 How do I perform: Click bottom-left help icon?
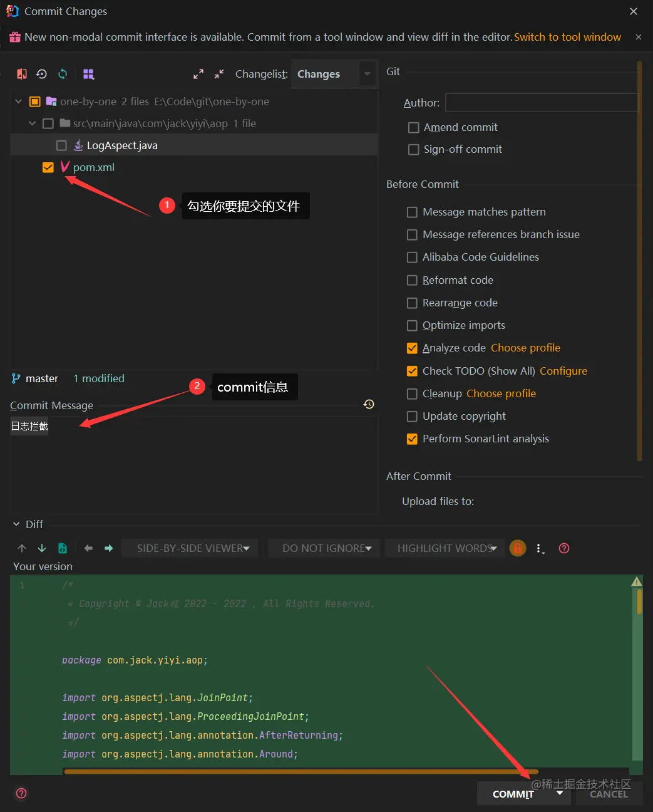[x=21, y=793]
